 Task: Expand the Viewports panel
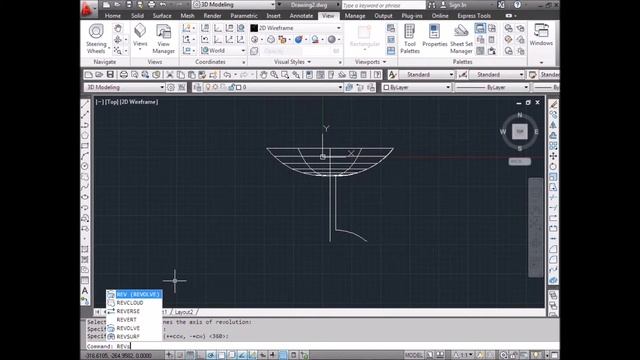click(371, 62)
